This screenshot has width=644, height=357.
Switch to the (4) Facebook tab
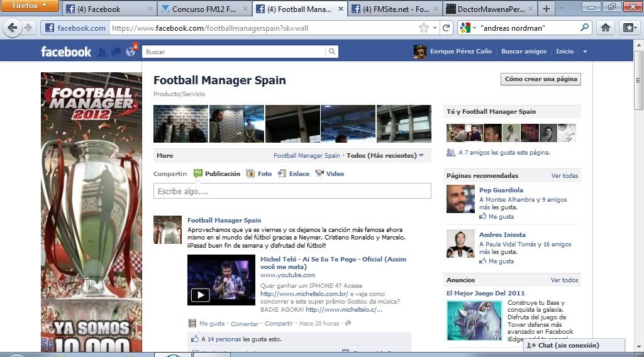click(109, 9)
